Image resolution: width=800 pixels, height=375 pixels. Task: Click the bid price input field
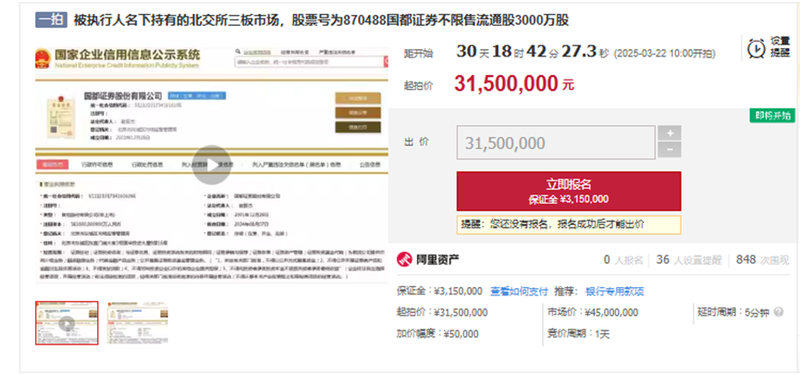click(x=556, y=142)
